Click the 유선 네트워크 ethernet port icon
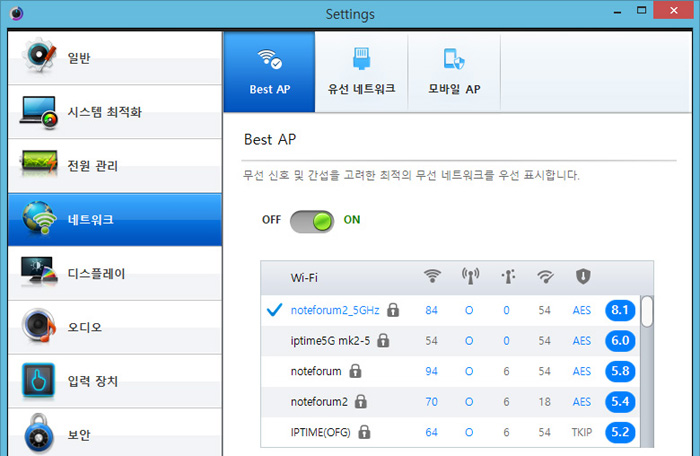The height and width of the screenshot is (456, 700). [362, 59]
